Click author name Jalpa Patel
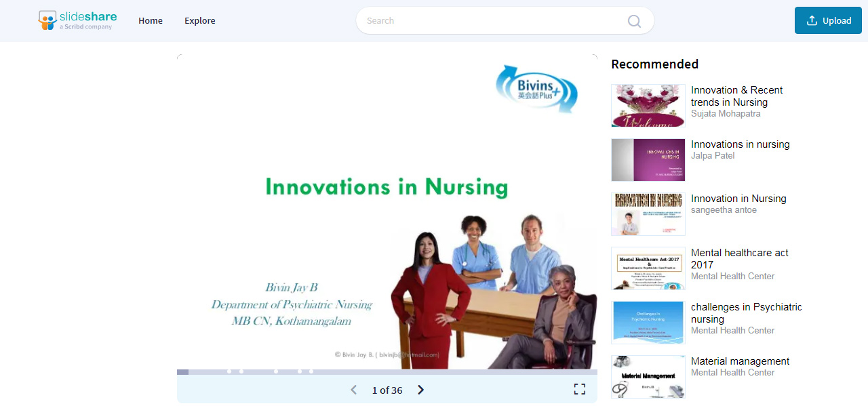 [713, 156]
